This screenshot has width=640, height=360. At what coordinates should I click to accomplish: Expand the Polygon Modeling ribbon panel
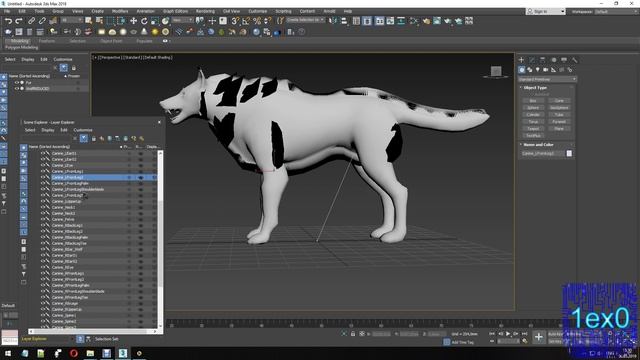22,48
